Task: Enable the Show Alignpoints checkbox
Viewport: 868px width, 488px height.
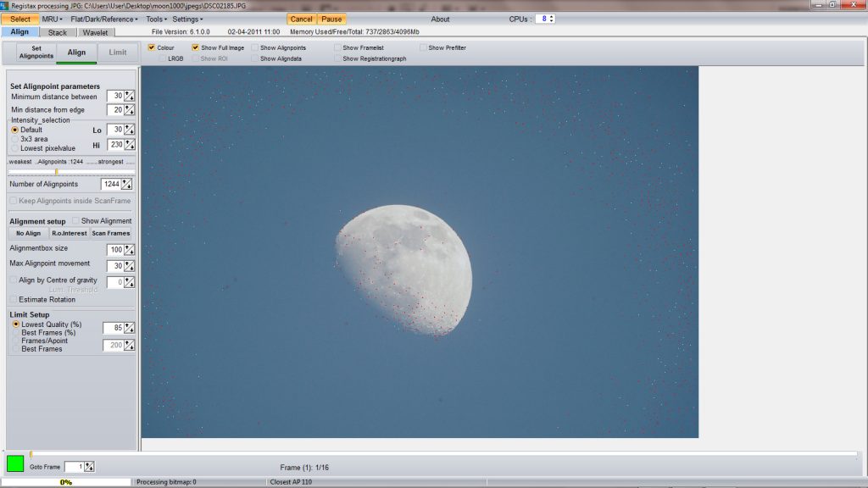Action: [x=255, y=48]
